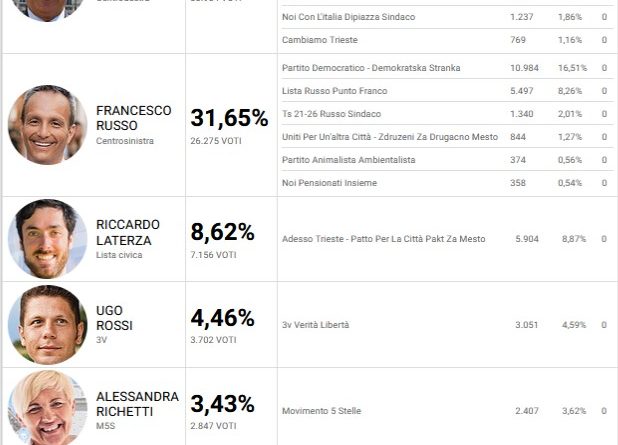Screen dimensions: 618x445
Task: Select the Alessandra Richetti candidate name
Action: 137,404
